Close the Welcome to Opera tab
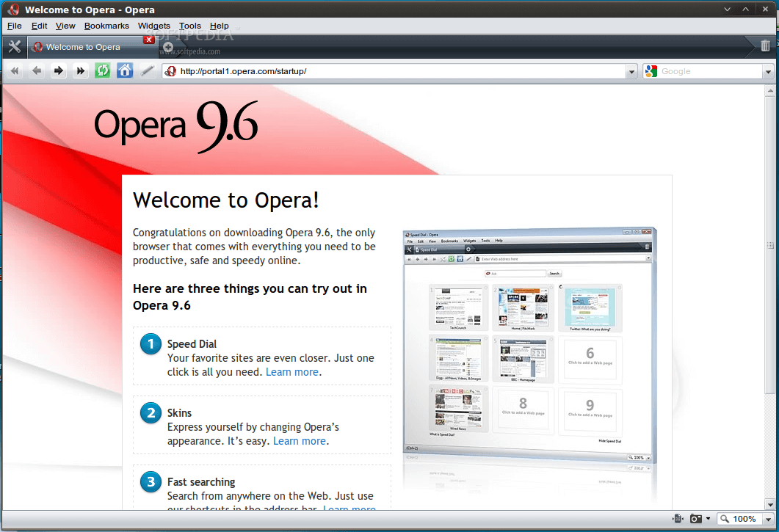779x532 pixels. click(x=148, y=40)
